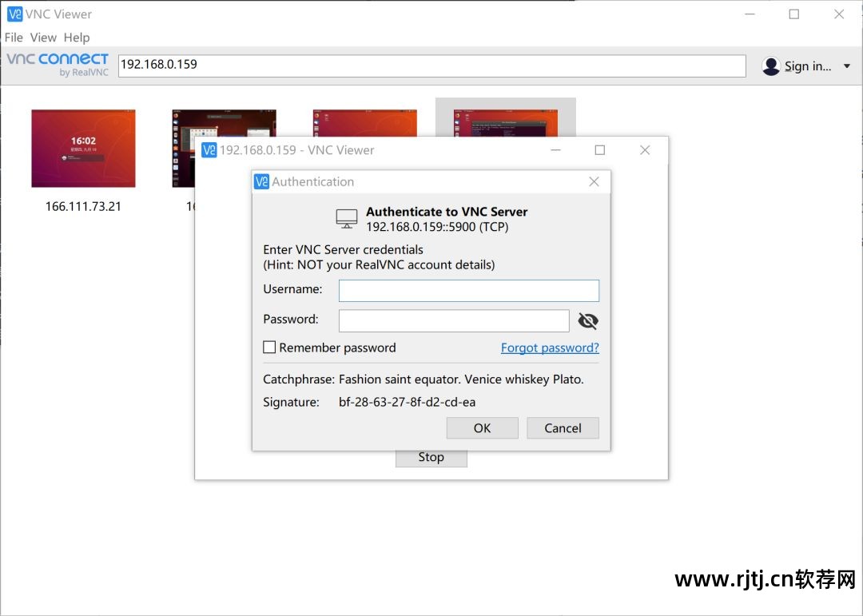The height and width of the screenshot is (616, 863).
Task: Expand the Sign in dropdown arrow
Action: (847, 66)
